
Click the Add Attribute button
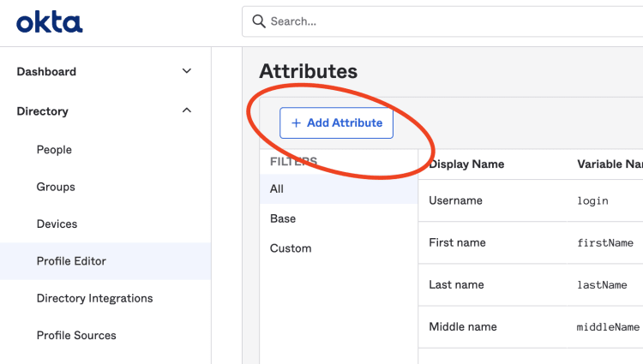336,122
